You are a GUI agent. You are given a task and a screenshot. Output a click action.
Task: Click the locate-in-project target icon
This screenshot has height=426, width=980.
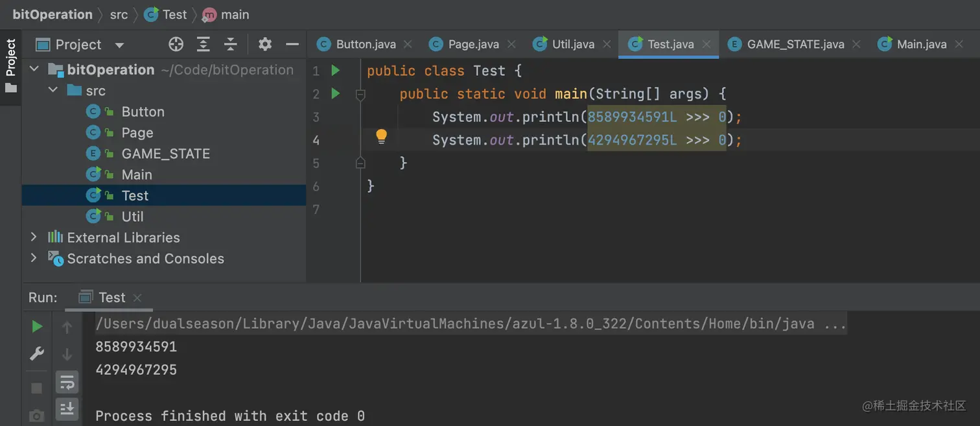click(176, 44)
